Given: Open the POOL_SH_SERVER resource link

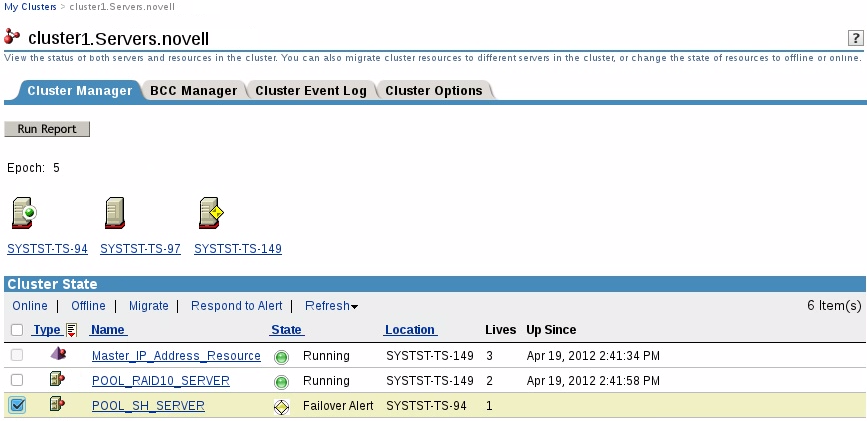Looking at the screenshot, I should 148,406.
